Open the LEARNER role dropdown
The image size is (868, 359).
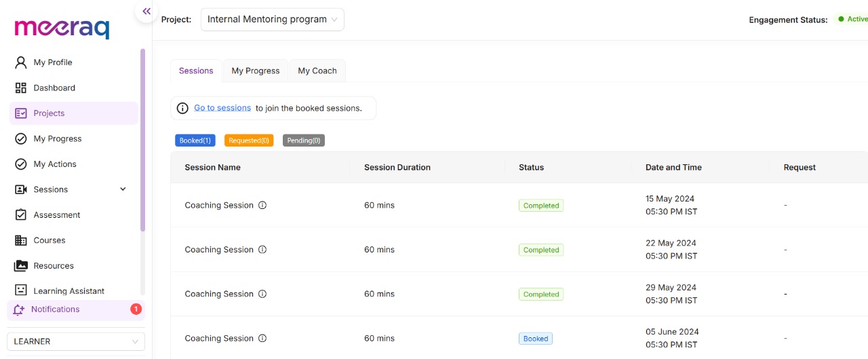tap(76, 341)
